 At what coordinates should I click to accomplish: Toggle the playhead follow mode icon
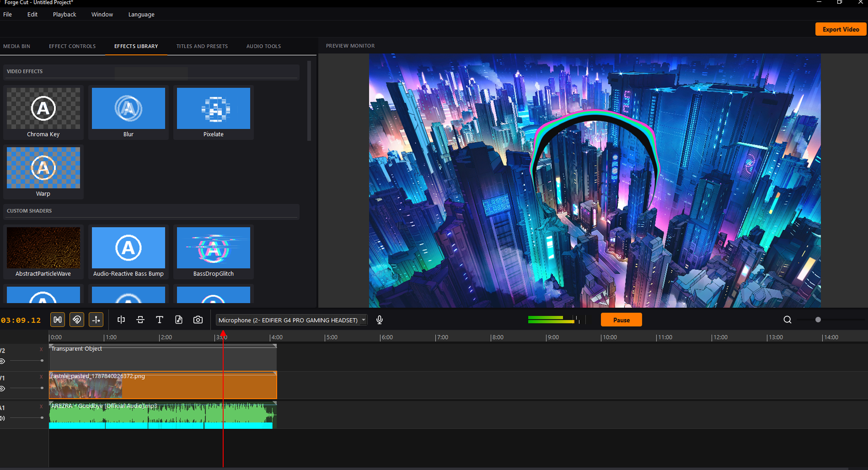click(x=96, y=320)
